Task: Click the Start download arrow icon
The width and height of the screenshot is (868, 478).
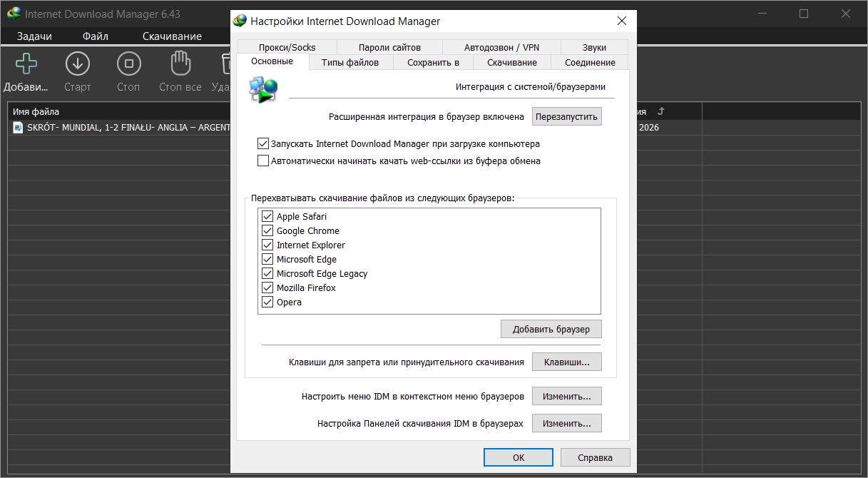Action: tap(77, 64)
